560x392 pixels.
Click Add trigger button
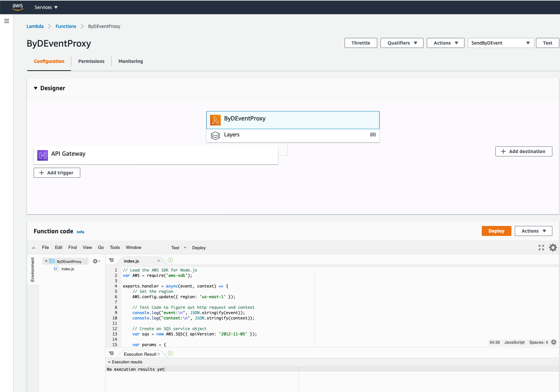(57, 173)
